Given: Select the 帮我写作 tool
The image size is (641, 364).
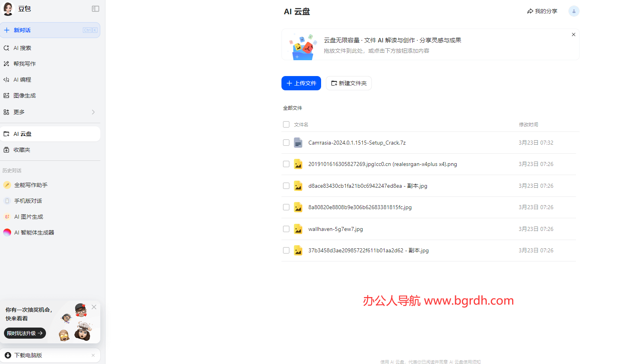Looking at the screenshot, I should pyautogui.click(x=24, y=63).
